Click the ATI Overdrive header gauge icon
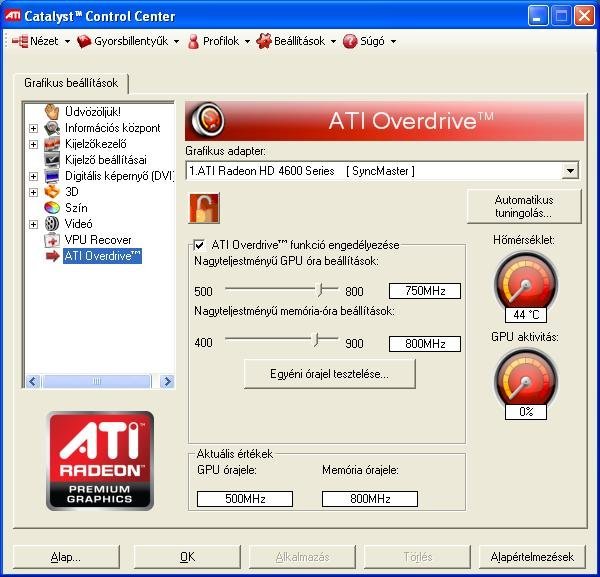This screenshot has width=600, height=577. click(x=207, y=120)
